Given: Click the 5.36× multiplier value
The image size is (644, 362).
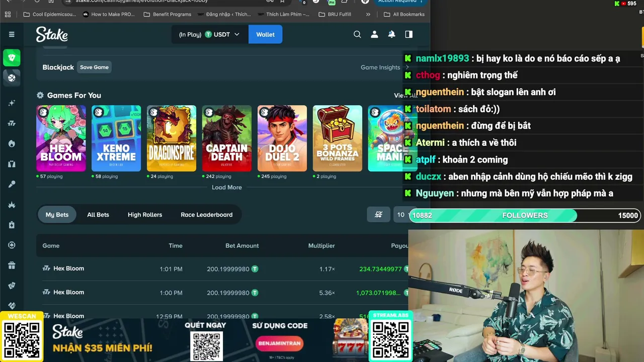Looking at the screenshot, I should pos(327,293).
